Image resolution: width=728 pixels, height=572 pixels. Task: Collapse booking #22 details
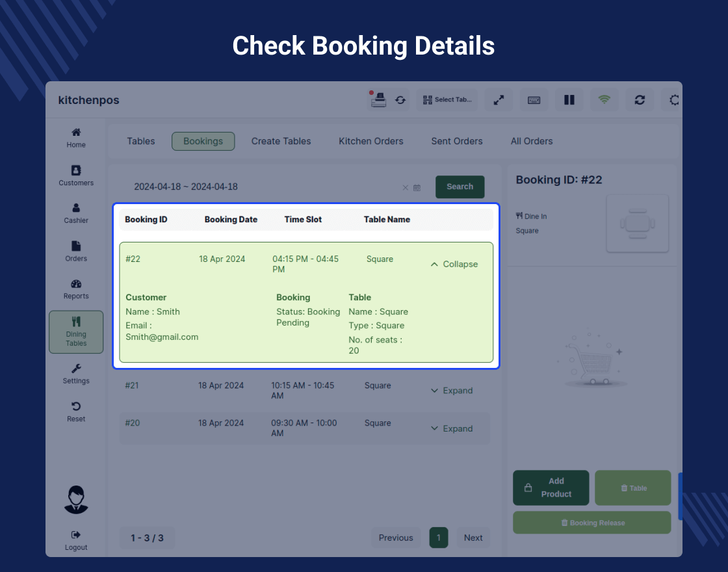(453, 264)
